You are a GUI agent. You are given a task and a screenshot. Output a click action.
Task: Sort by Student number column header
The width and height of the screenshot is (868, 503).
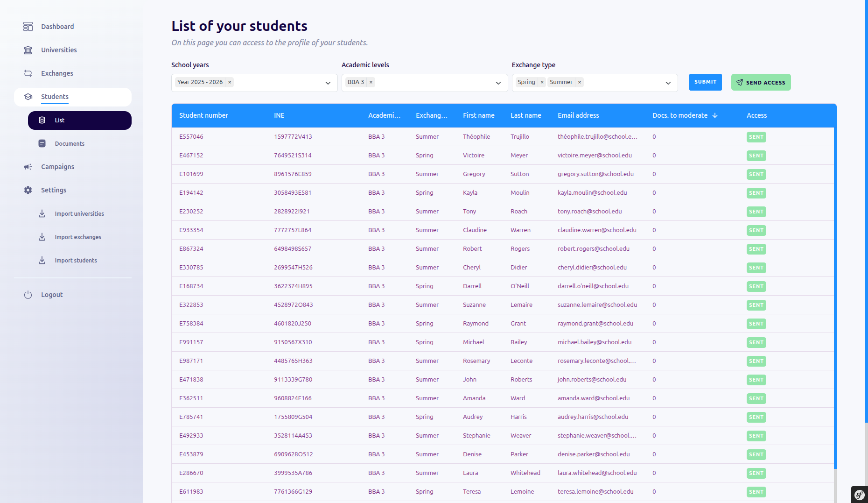203,115
